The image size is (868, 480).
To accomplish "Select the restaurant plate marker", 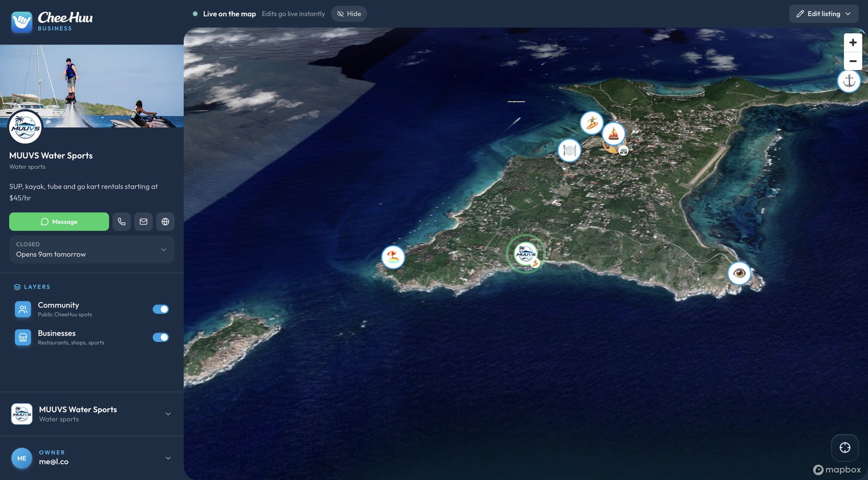I will point(569,150).
